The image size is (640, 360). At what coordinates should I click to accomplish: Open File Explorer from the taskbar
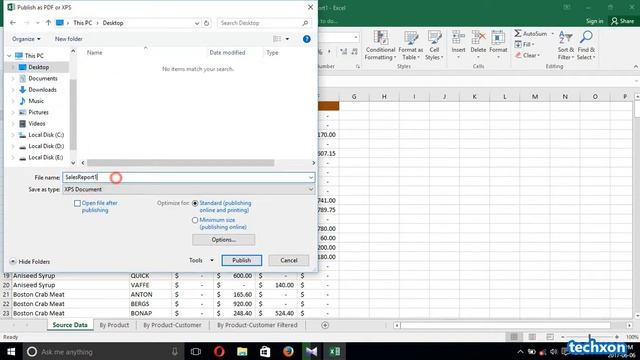242,351
